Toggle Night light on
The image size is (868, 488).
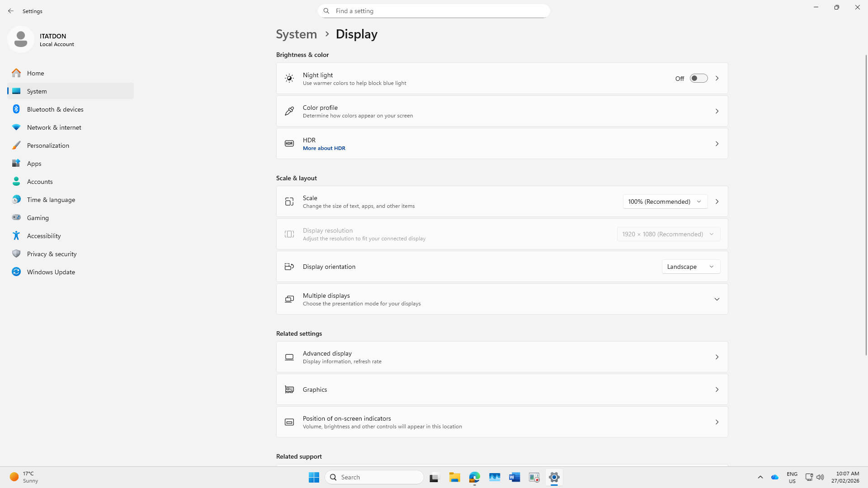tap(698, 78)
